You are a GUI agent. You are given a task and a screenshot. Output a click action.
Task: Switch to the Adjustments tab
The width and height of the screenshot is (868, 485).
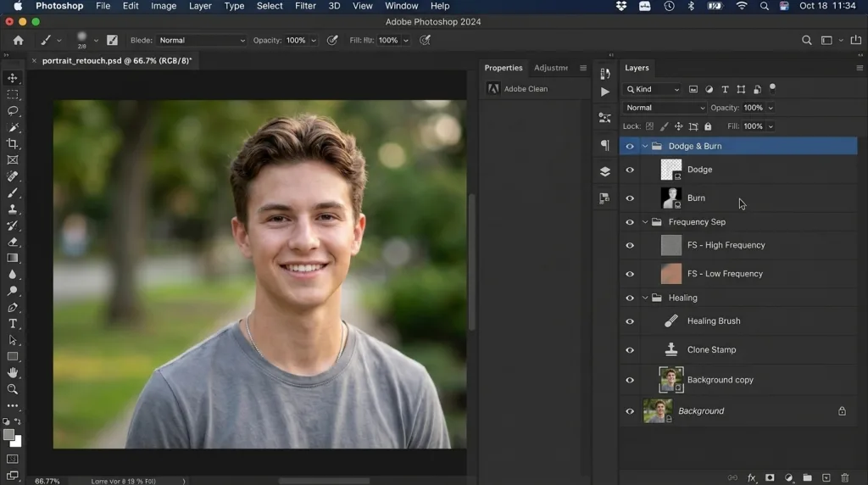[x=551, y=68]
